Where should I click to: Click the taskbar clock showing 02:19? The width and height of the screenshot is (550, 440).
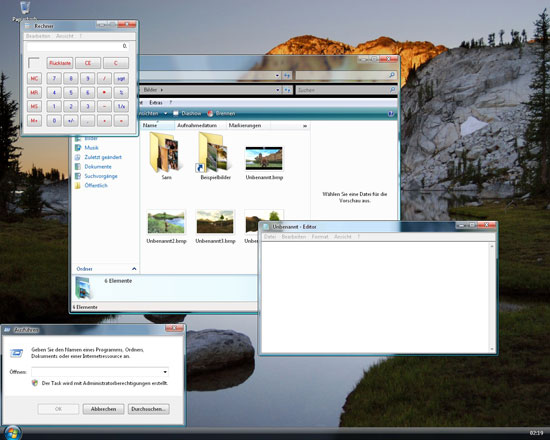tap(536, 433)
